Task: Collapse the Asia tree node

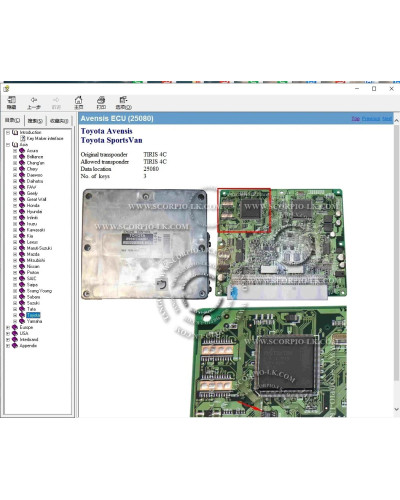Action: (x=8, y=145)
